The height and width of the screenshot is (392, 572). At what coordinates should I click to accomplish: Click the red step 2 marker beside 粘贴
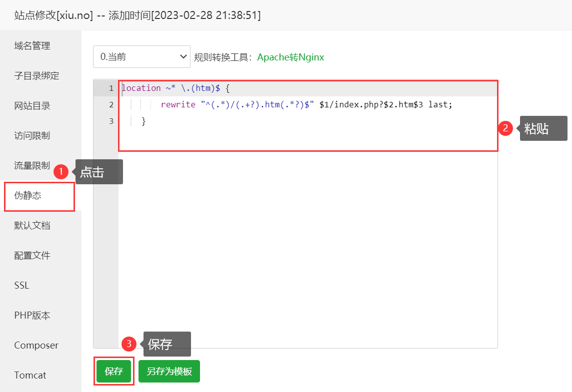coord(505,128)
